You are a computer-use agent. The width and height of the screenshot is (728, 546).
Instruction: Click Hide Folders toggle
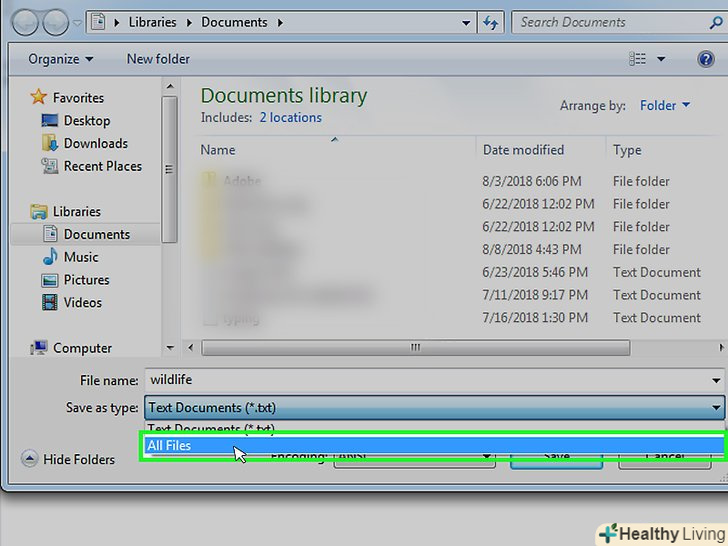coord(68,459)
